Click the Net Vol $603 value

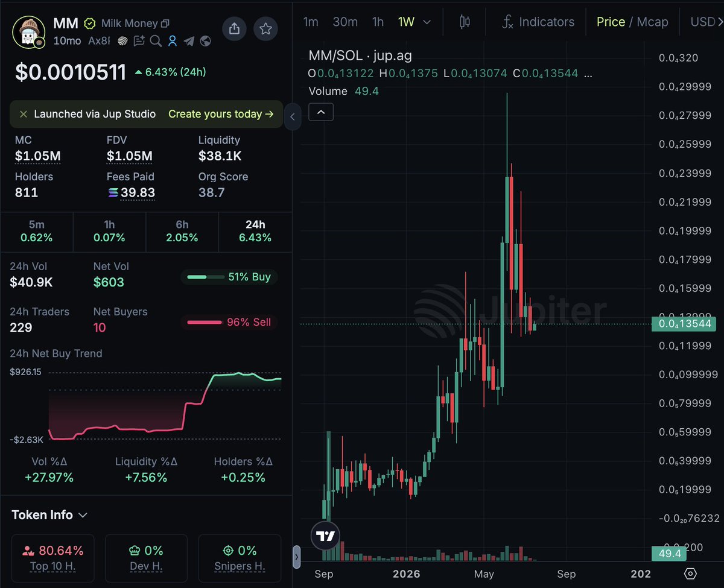(109, 282)
